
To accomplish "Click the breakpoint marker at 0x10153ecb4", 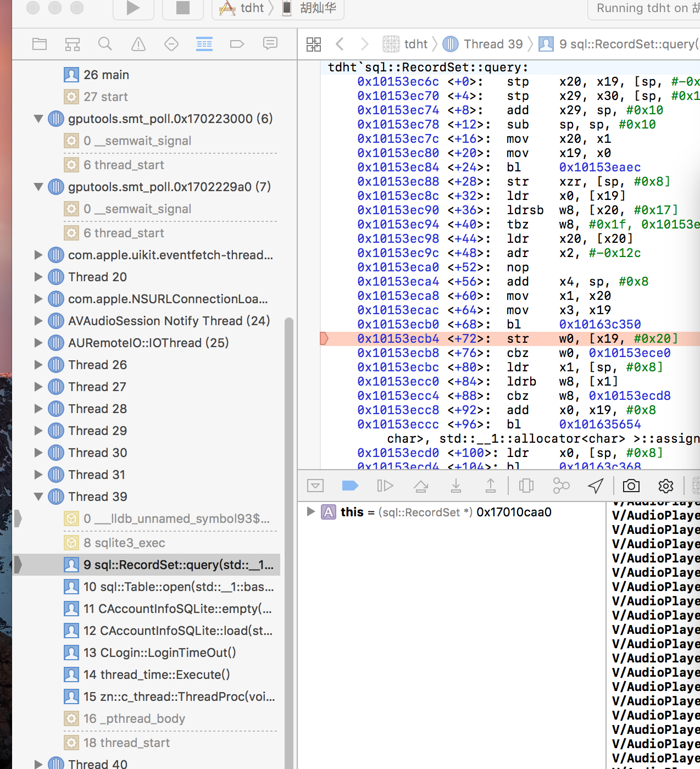I will [x=324, y=338].
